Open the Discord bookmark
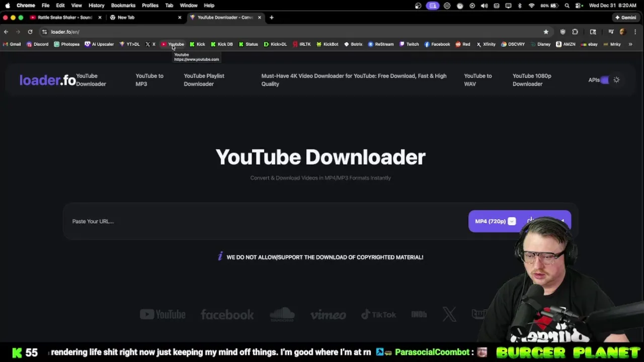The height and width of the screenshot is (362, 644). pos(37,44)
